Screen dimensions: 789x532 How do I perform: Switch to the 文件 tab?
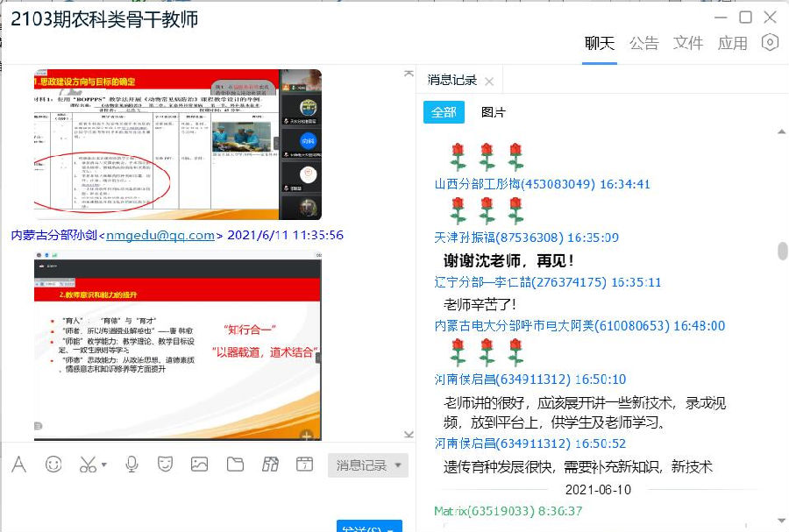tap(688, 43)
